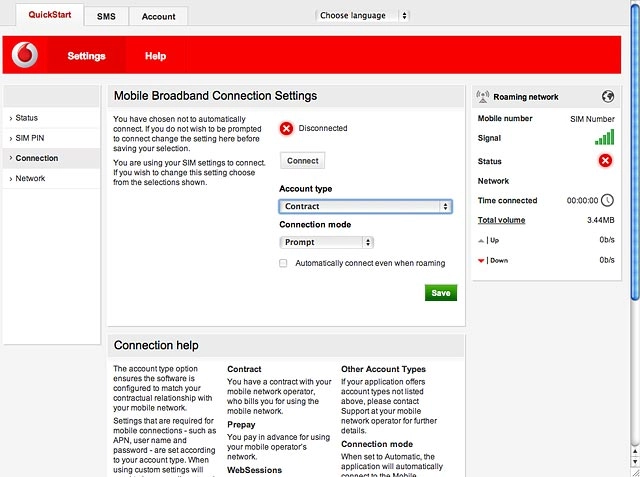
Task: Click the red Disconnected status icon beside Connect
Action: 286,129
